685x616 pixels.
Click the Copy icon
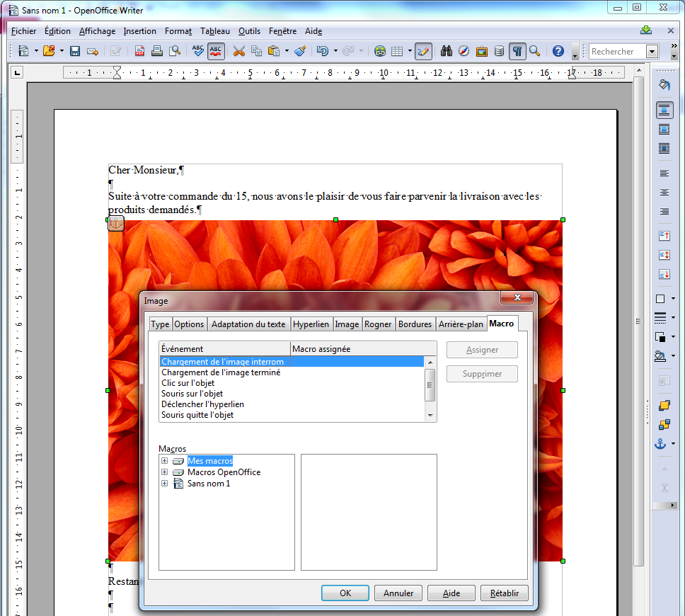[256, 51]
